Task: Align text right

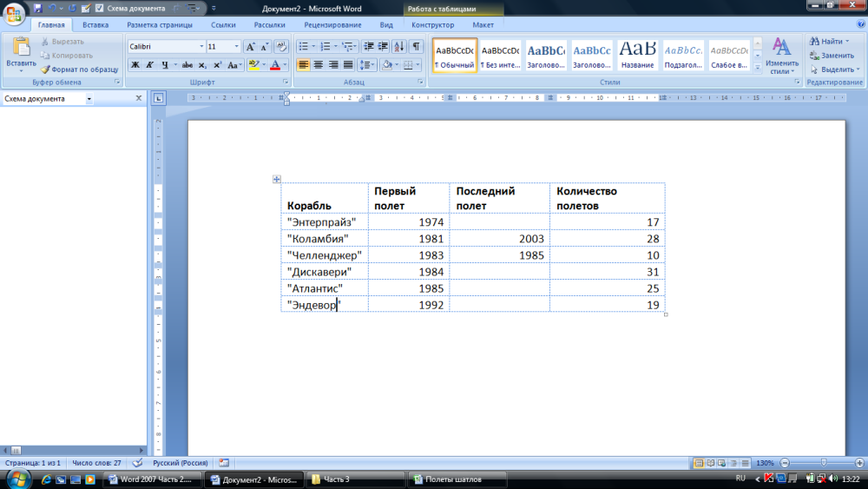Action: (x=333, y=65)
